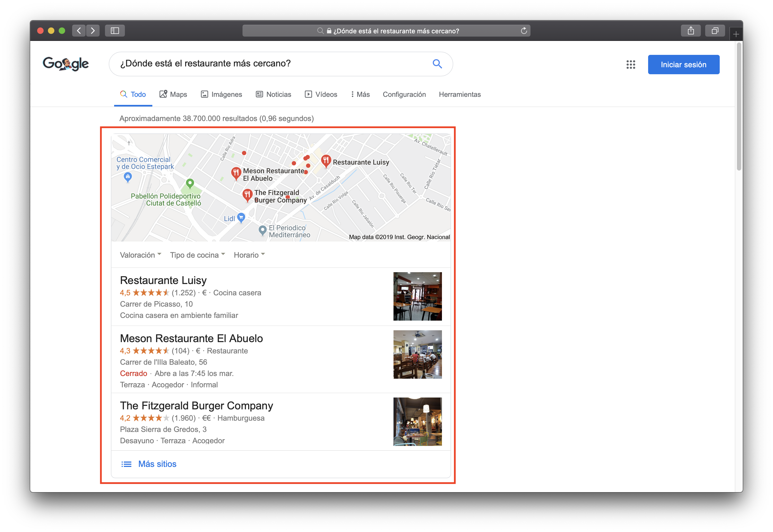Click the Carrer de l'Illa Baleato, 56 address
Screen dimensions: 773x532
[163, 362]
